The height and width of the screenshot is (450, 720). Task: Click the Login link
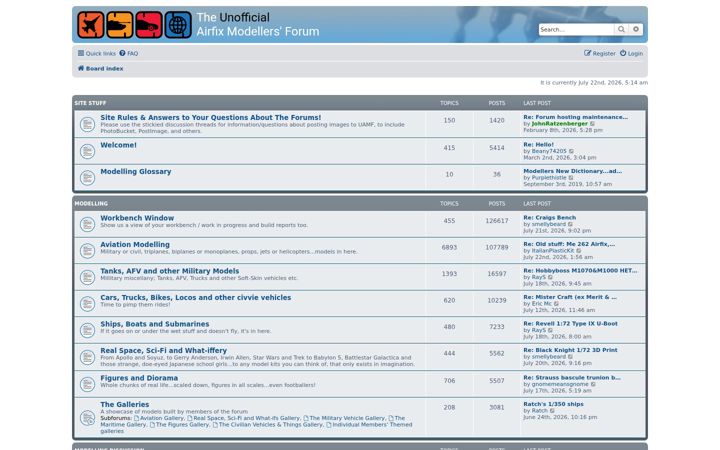coord(631,53)
